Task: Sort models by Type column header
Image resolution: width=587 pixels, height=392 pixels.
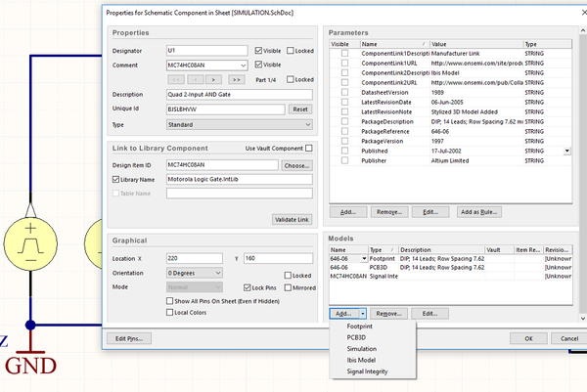Action: point(383,250)
